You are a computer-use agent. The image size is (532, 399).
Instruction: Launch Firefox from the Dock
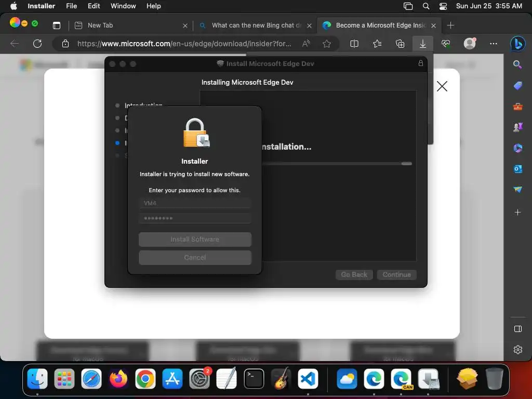click(118, 378)
